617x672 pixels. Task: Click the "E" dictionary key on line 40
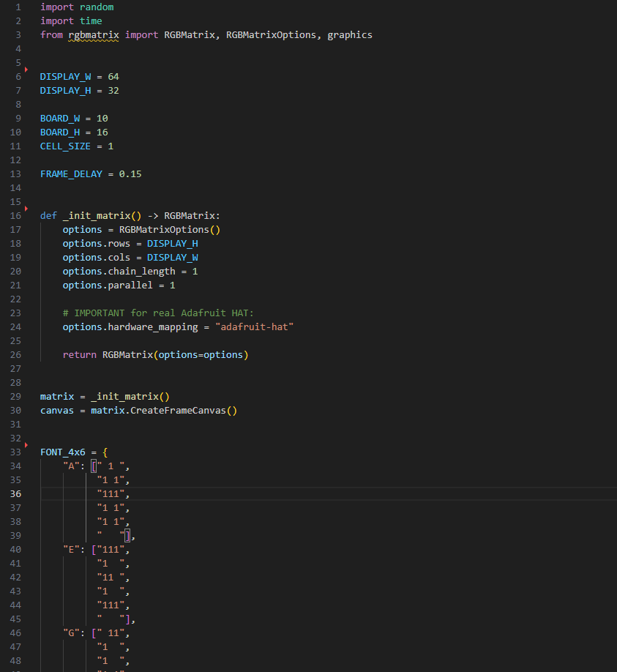71,550
